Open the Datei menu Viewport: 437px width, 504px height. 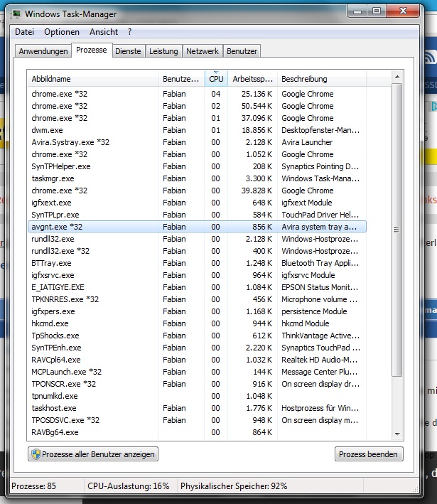pos(24,32)
